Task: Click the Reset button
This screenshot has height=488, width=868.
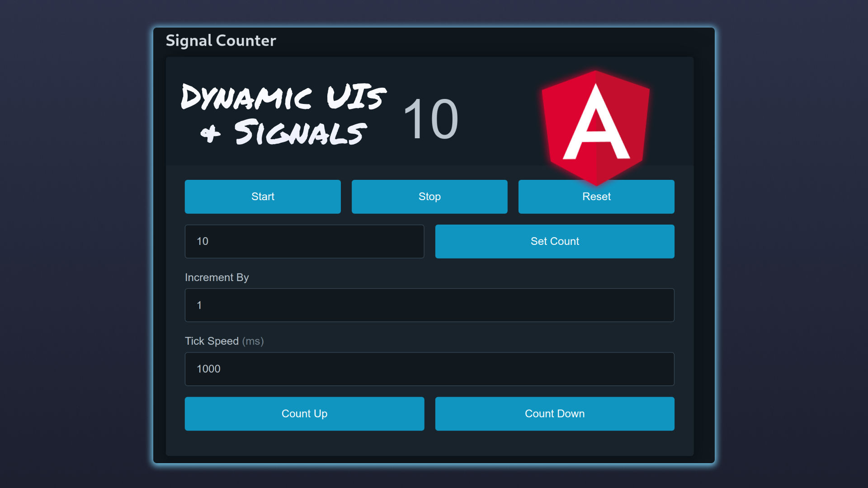Action: pos(597,196)
